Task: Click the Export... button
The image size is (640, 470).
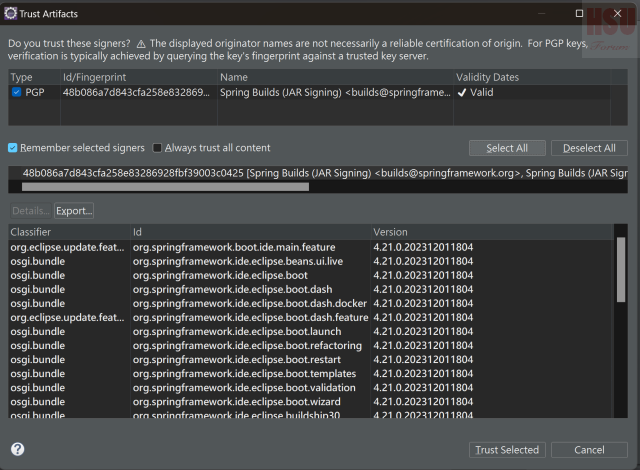Action: (x=74, y=211)
